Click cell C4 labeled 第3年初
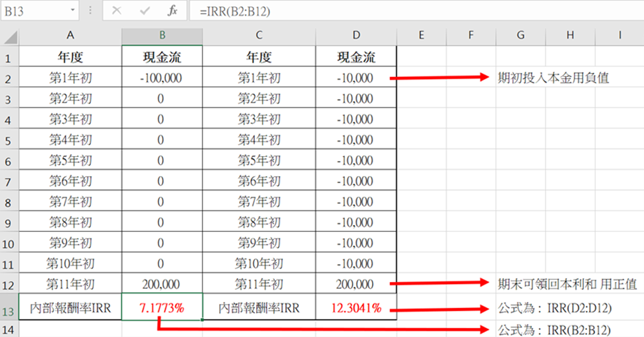Image resolution: width=644 pixels, height=337 pixels. pos(259,118)
